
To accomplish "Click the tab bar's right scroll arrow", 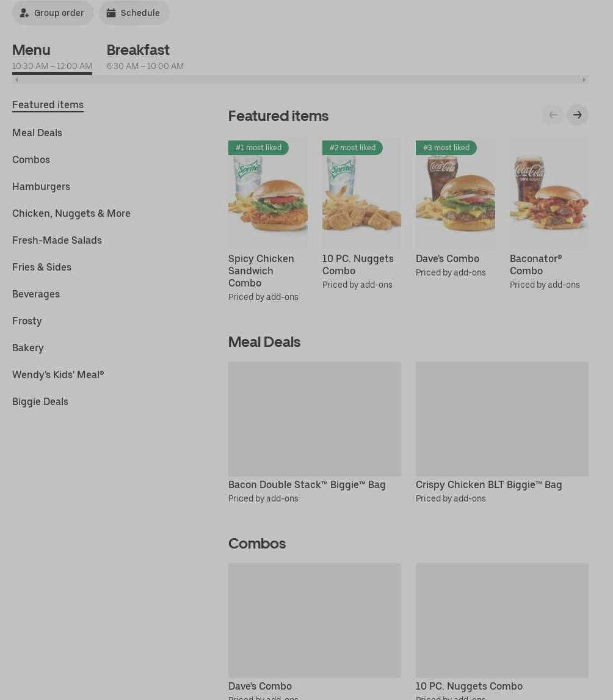I will pyautogui.click(x=584, y=80).
